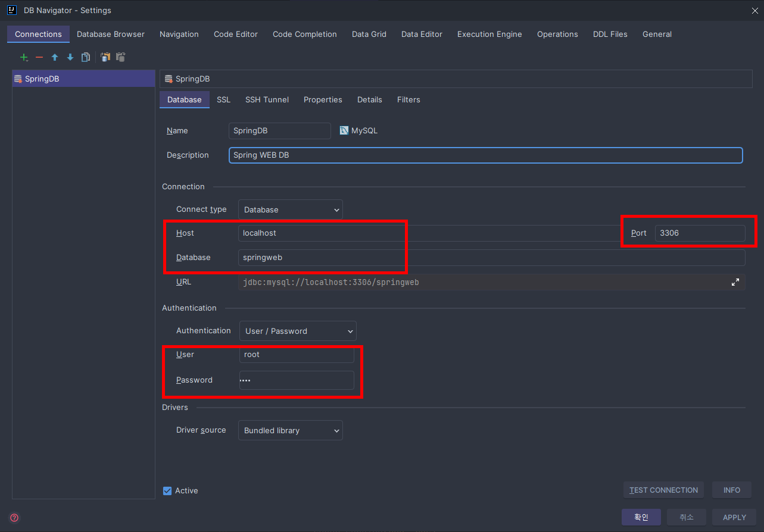The image size is (764, 532).
Task: Select the SpringDB connection in the list
Action: click(x=83, y=79)
